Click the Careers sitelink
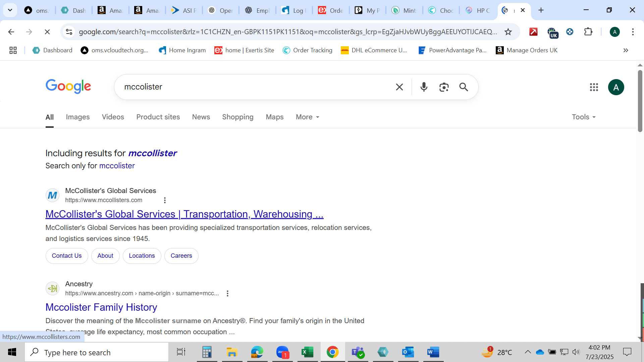644x362 pixels. (181, 256)
